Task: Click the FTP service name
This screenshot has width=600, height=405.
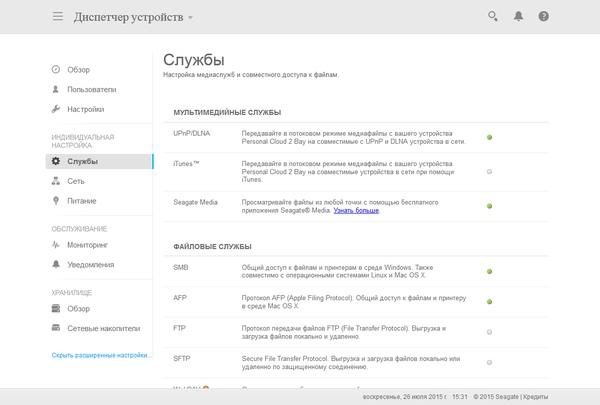Action: point(179,328)
